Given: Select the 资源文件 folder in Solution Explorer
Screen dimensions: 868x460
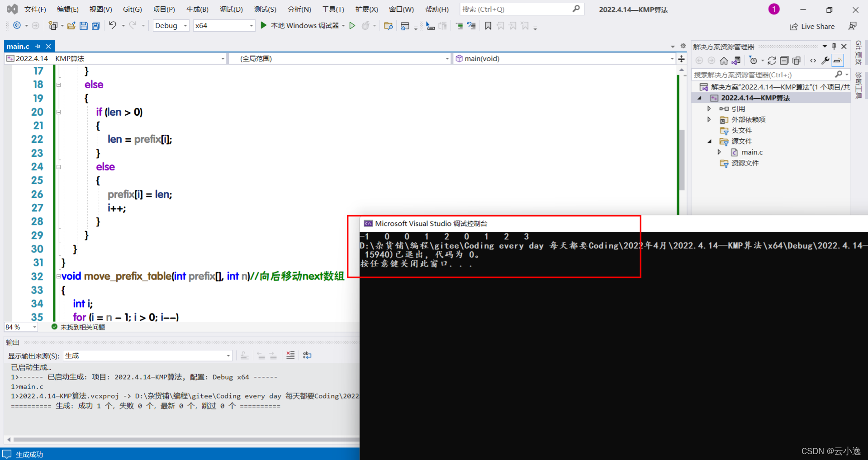Looking at the screenshot, I should pyautogui.click(x=745, y=163).
